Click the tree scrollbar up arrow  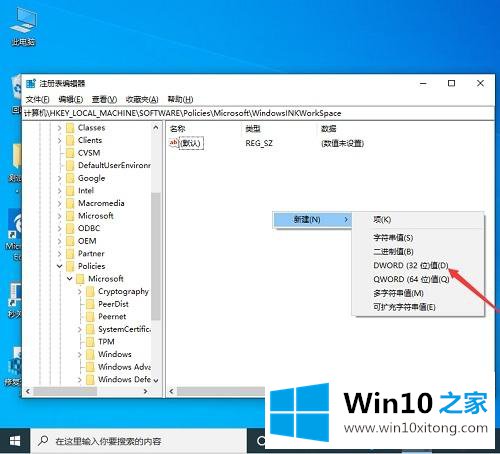(x=156, y=128)
